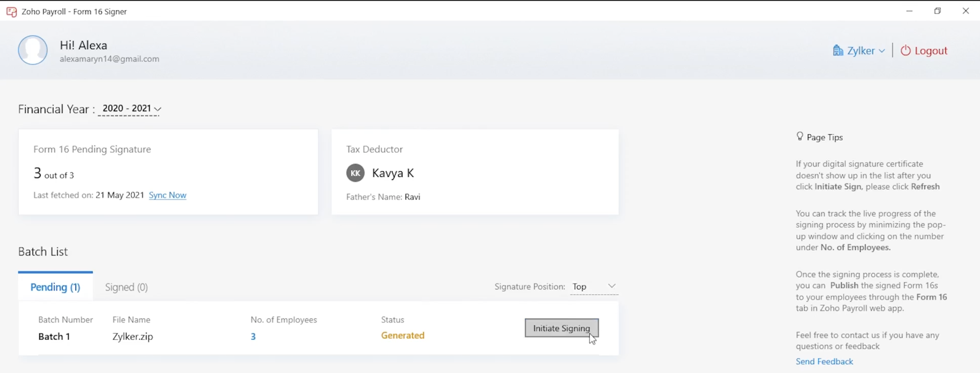
Task: Open the Signature Position dropdown
Action: pos(594,287)
